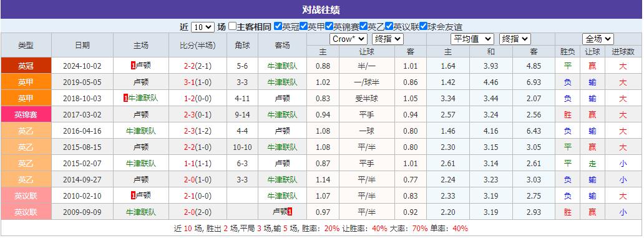Click the corner count 5-6
Image resolution: width=644 pixels, height=238 pixels.
pos(242,66)
